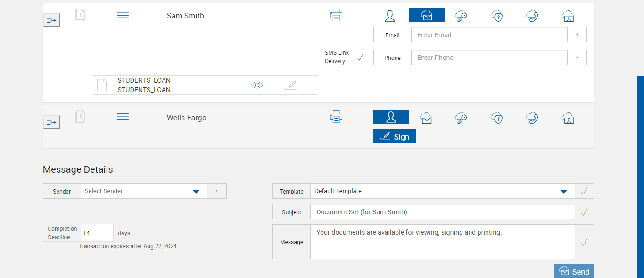Click the Send button
Viewport: 644px width, 278px height.
pos(574,271)
